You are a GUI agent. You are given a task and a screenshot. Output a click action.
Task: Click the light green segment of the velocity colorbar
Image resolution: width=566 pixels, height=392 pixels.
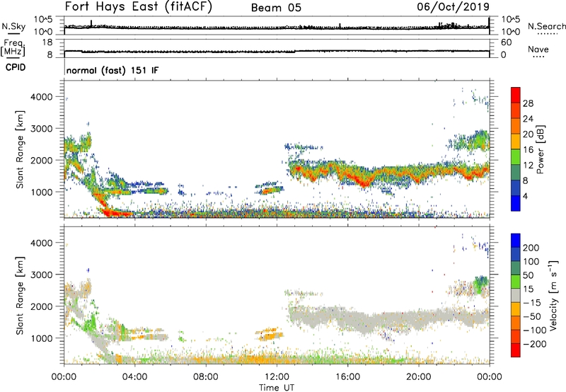pos(516,282)
